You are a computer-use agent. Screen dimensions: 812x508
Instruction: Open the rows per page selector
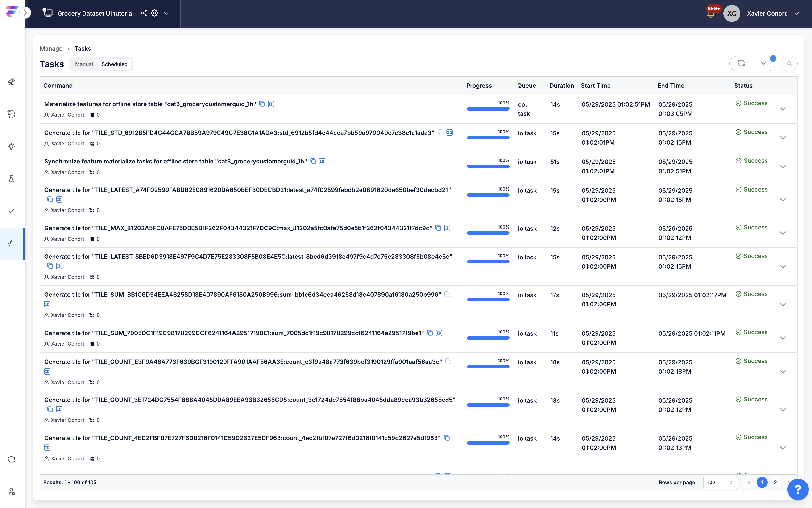click(x=720, y=483)
